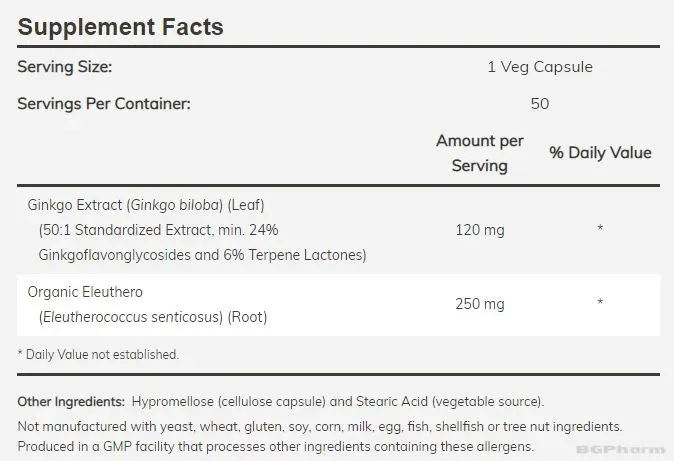
Task: Click the Amount per Serving header
Action: click(480, 153)
